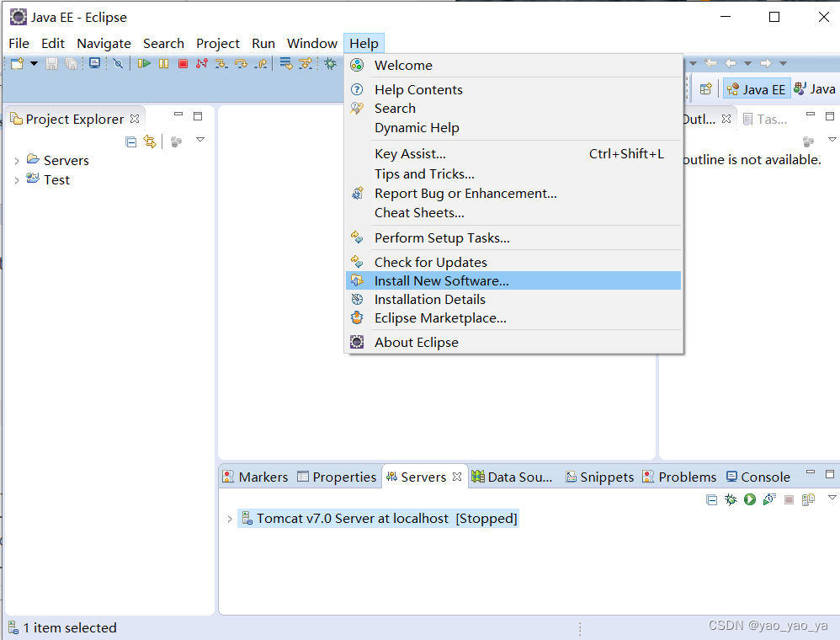Click the Publish to server icon
The image size is (840, 640).
(808, 499)
